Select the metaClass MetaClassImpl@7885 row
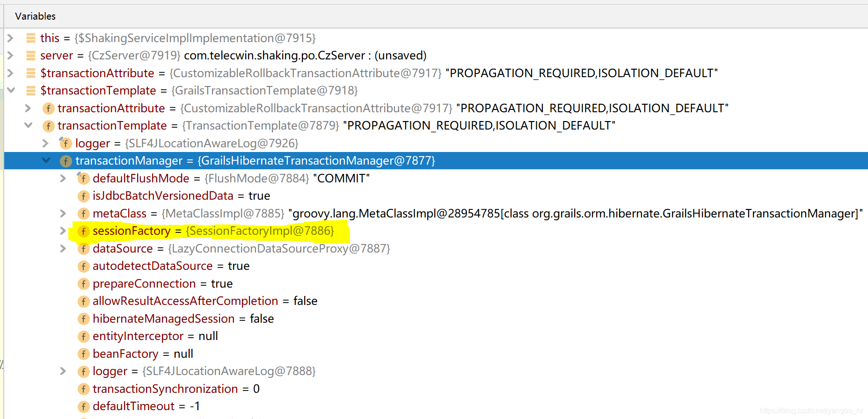868x419 pixels. (x=477, y=213)
